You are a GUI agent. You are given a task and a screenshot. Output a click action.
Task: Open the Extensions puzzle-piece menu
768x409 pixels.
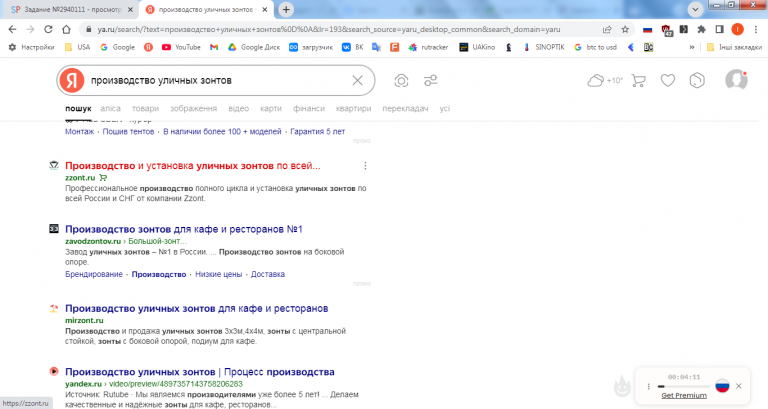(x=701, y=29)
